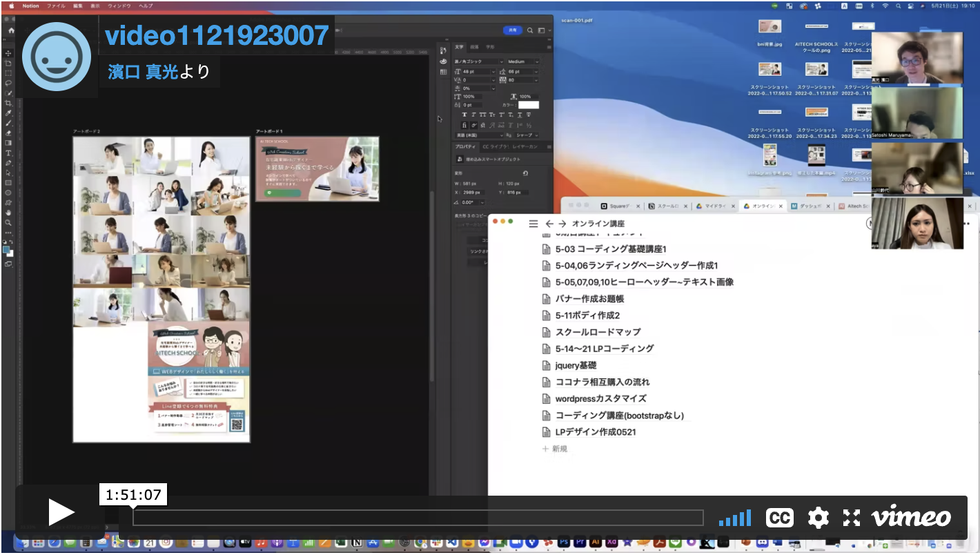Select the Rectangular Marquee tool
The width and height of the screenshot is (980, 555).
pyautogui.click(x=8, y=72)
